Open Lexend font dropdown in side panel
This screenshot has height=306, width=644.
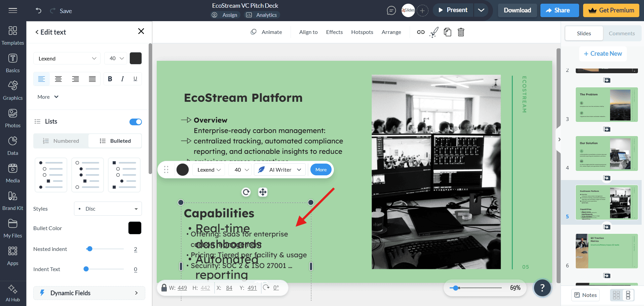point(67,58)
